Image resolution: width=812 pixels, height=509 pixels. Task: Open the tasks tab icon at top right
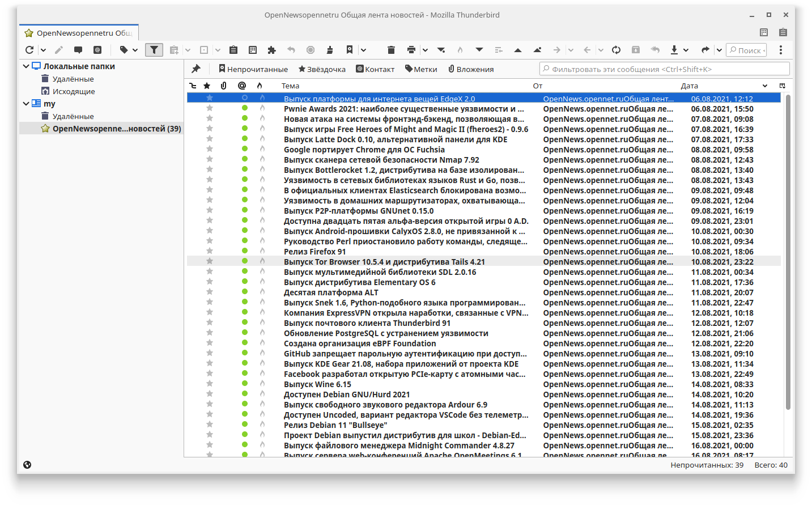[x=783, y=32]
